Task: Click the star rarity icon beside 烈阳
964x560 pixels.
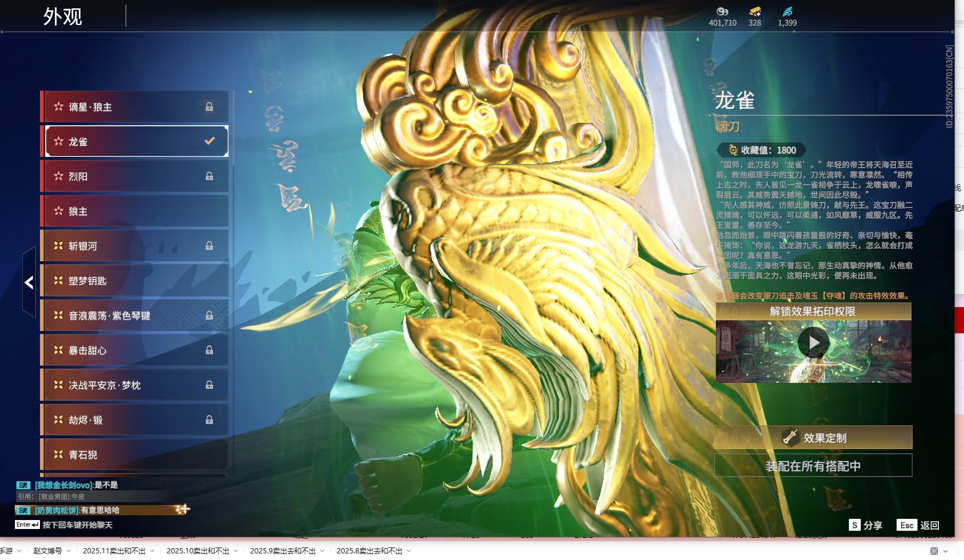Action: (58, 176)
